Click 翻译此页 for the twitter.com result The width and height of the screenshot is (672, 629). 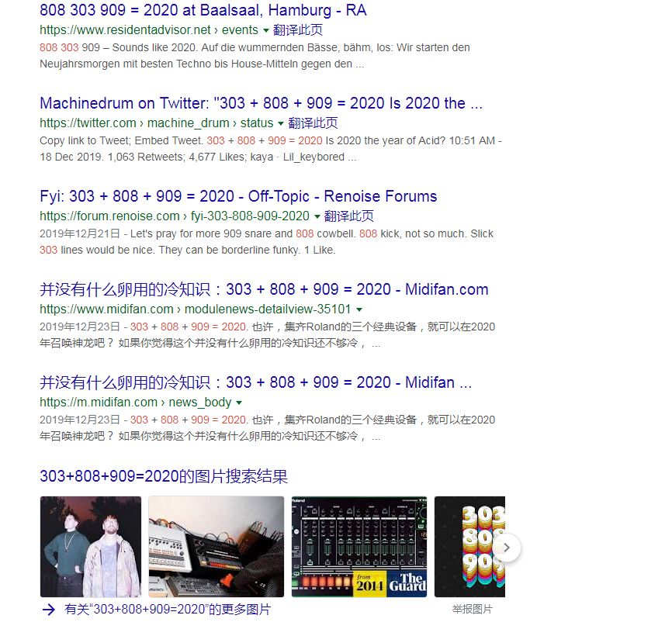[x=313, y=123]
